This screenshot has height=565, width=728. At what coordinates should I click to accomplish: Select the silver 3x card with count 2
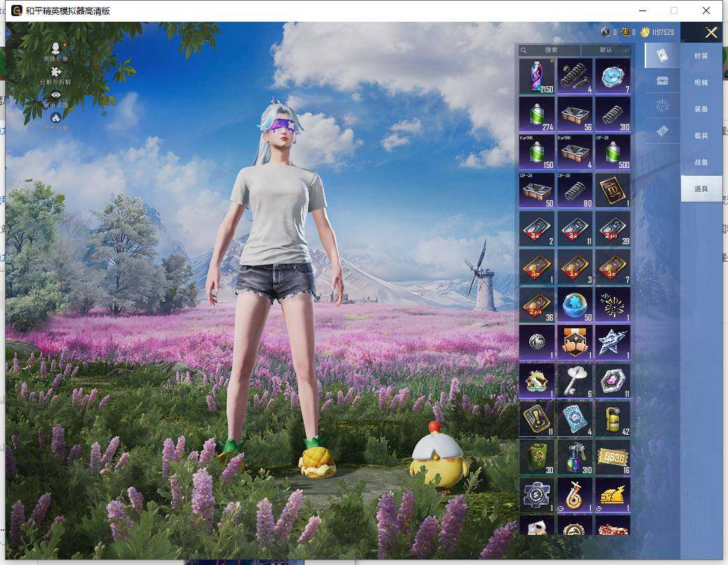click(x=537, y=228)
